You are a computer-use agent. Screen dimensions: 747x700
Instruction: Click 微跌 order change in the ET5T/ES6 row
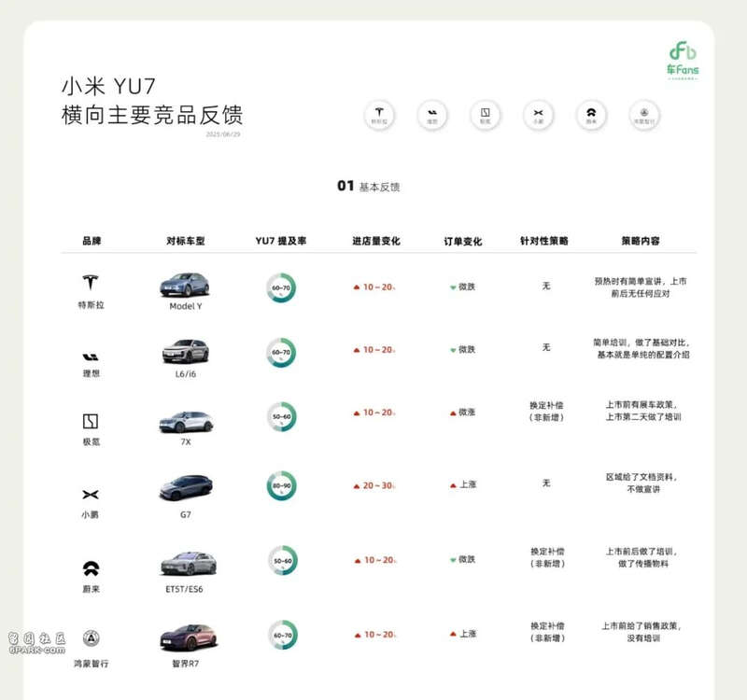[463, 559]
